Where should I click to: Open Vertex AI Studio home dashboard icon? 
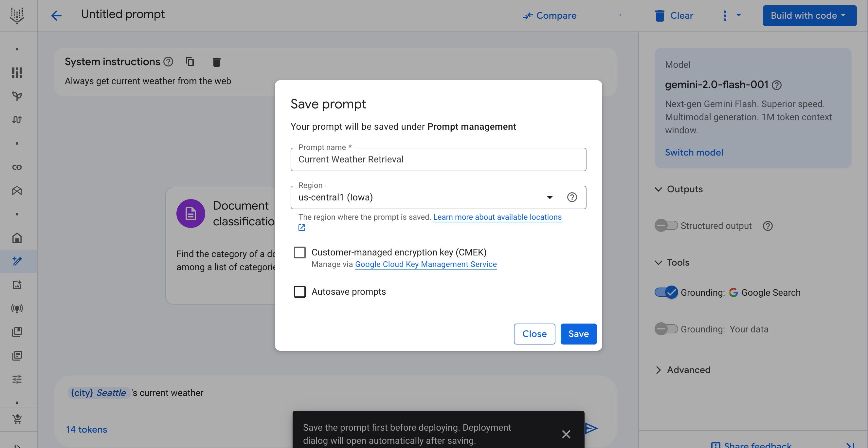[17, 238]
